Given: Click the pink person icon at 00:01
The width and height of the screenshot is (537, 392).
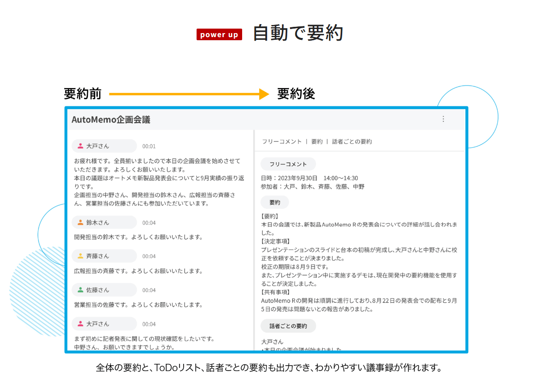Looking at the screenshot, I should click(x=80, y=146).
